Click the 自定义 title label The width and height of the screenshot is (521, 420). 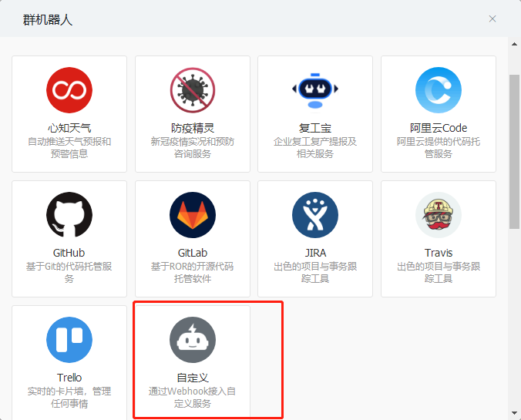pos(193,378)
